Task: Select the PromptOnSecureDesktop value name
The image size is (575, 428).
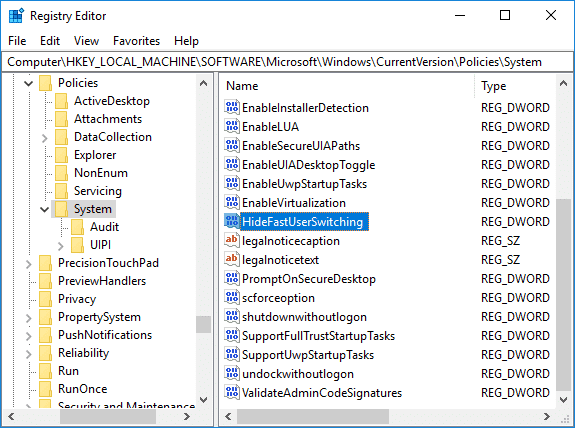Action: tap(309, 279)
